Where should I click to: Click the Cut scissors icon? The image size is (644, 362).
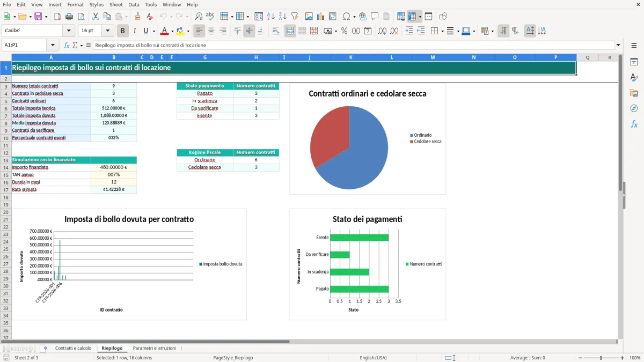95,16
